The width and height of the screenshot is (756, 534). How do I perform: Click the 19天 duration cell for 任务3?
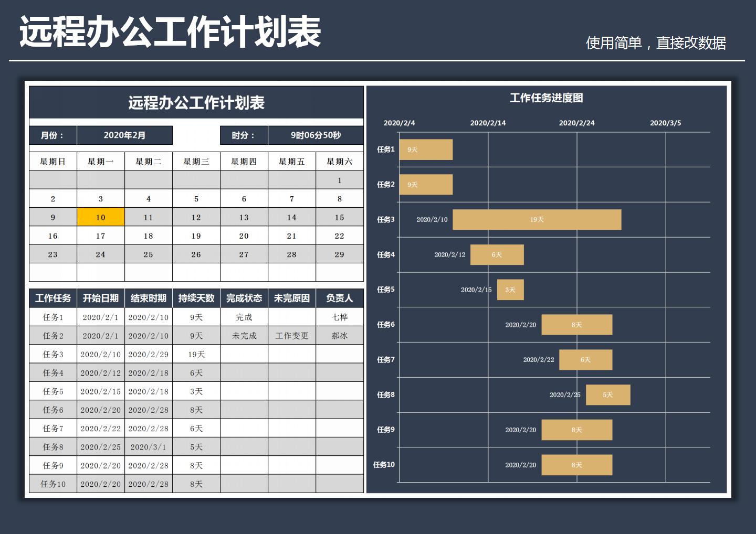pos(196,354)
